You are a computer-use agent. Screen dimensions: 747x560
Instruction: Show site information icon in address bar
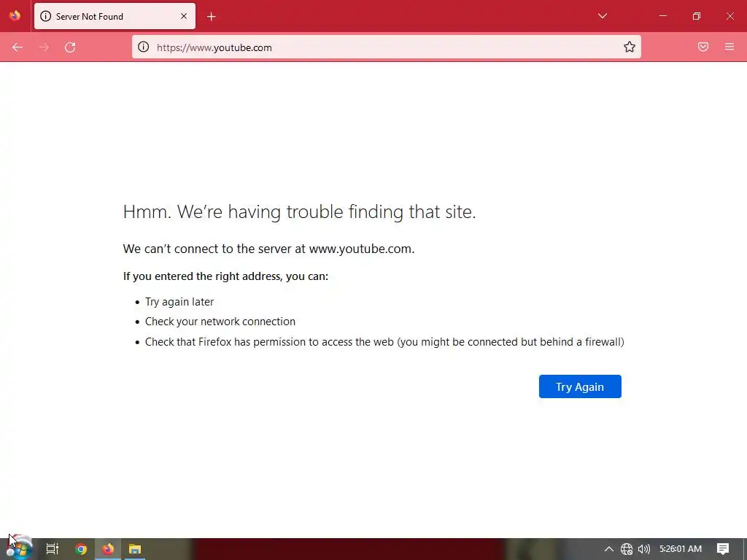144,47
